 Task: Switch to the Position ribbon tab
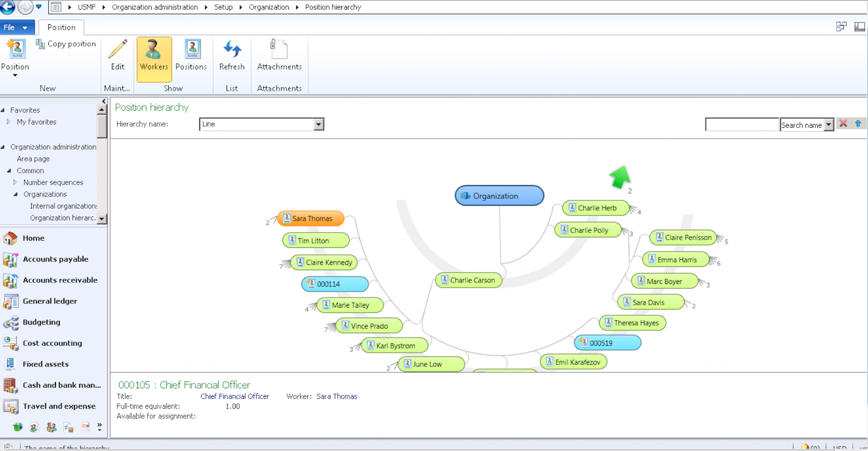point(61,27)
